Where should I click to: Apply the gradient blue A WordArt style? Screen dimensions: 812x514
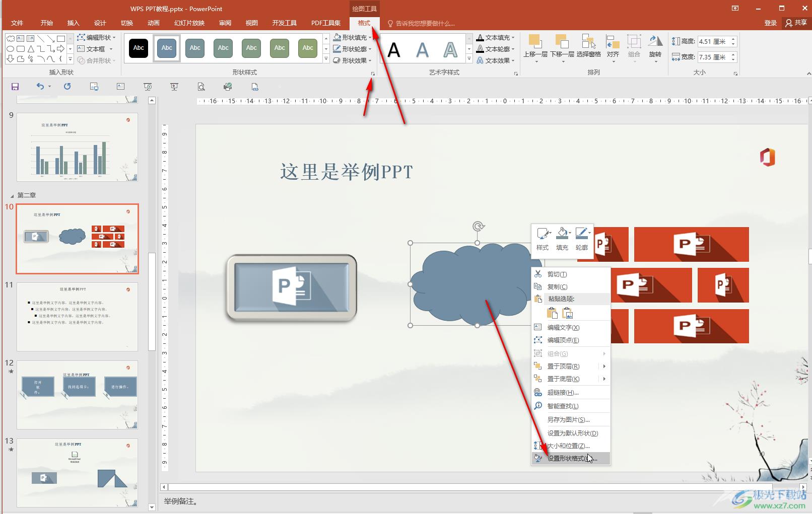[422, 49]
